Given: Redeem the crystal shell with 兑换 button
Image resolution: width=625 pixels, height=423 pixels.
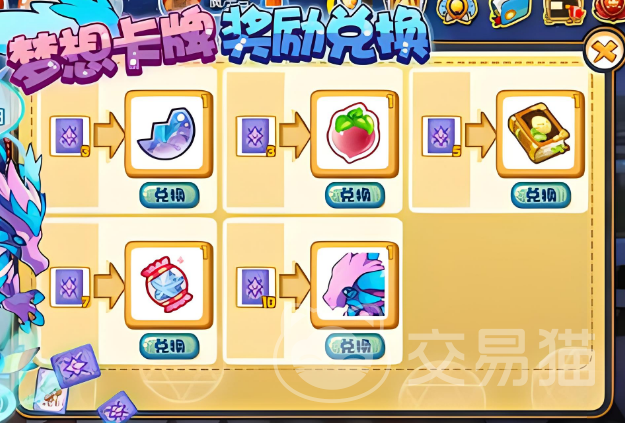Looking at the screenshot, I should point(169,195).
